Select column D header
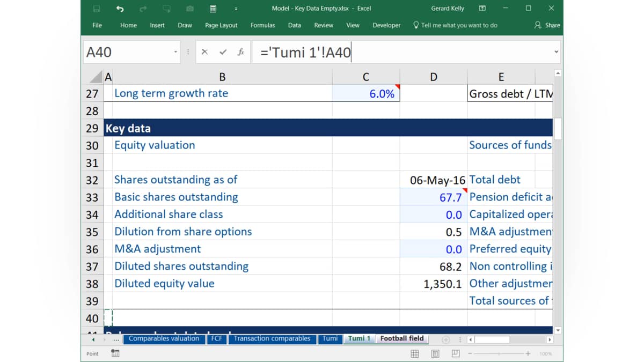The height and width of the screenshot is (362, 644). pyautogui.click(x=434, y=77)
